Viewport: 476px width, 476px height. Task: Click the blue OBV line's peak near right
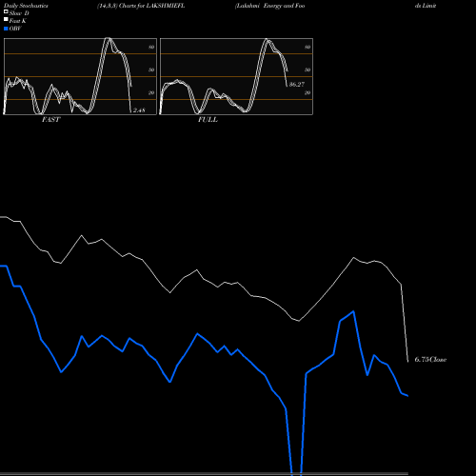(x=353, y=311)
